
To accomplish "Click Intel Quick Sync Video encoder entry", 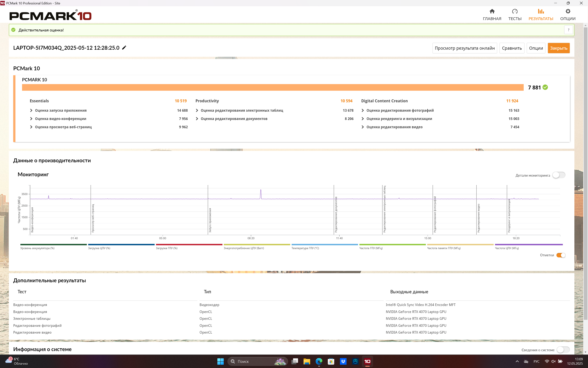I will coord(420,305).
